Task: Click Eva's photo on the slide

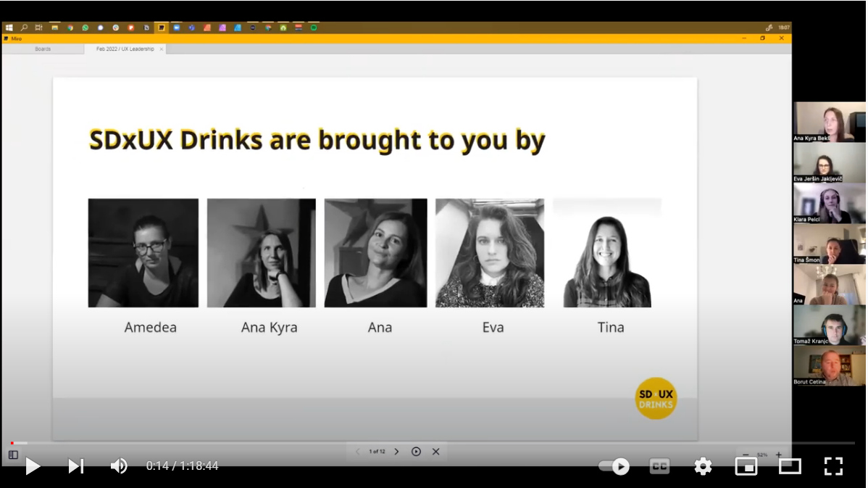Action: tap(490, 252)
